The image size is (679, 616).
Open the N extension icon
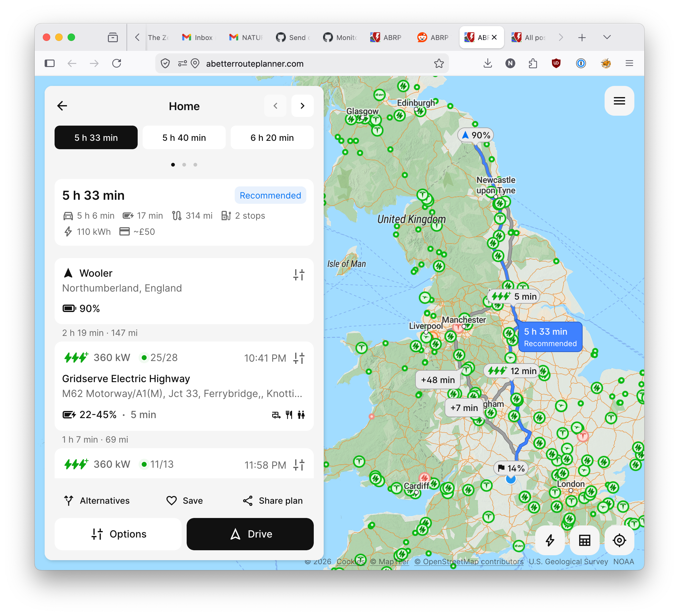point(510,63)
